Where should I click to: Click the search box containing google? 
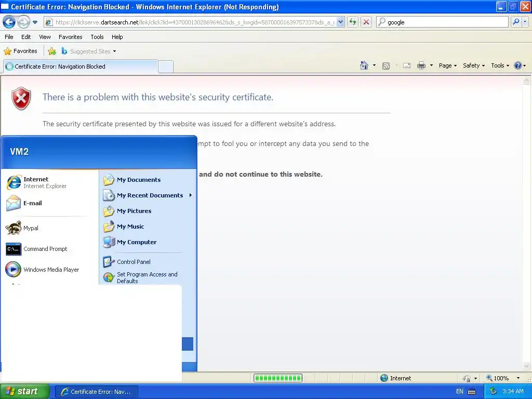click(x=442, y=22)
